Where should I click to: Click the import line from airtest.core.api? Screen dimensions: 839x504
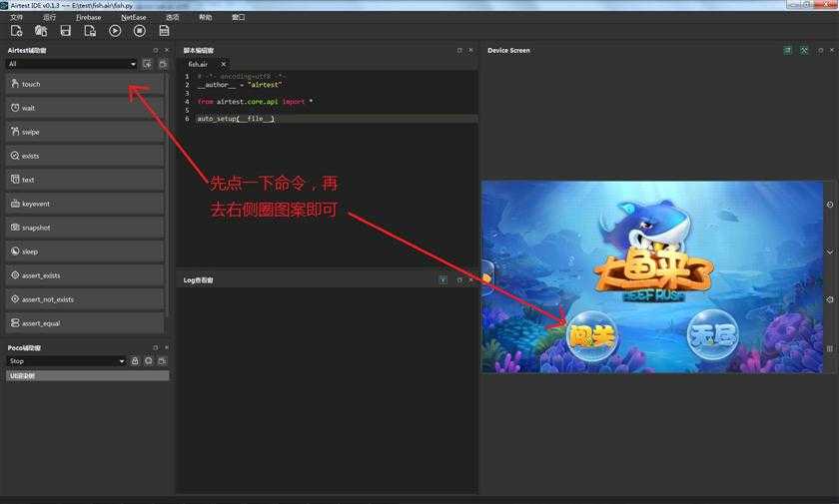click(256, 102)
